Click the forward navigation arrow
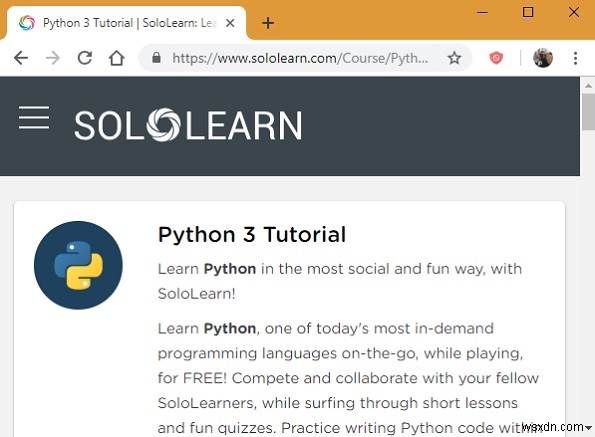The width and height of the screenshot is (595, 437). point(53,58)
